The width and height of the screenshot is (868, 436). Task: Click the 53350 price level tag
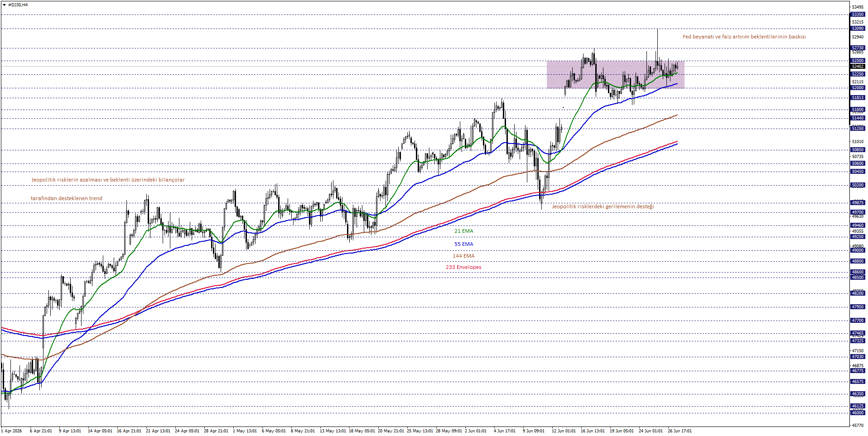pyautogui.click(x=858, y=14)
